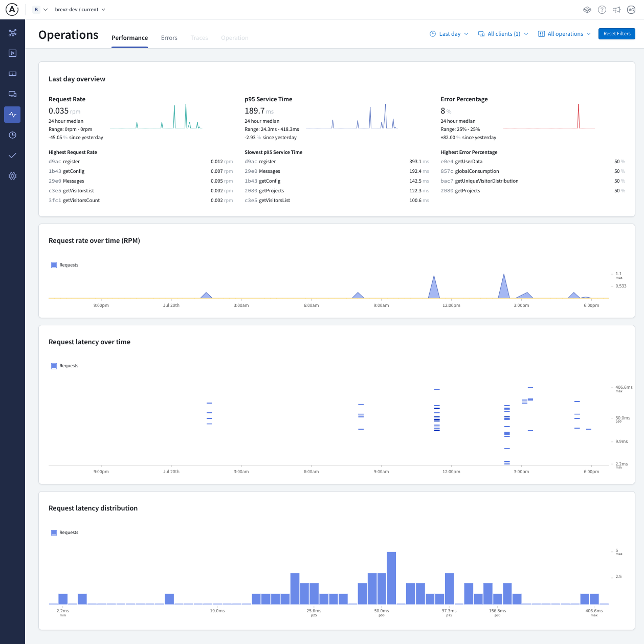The height and width of the screenshot is (644, 644).
Task: Open the announcements megaphone icon
Action: [x=617, y=10]
